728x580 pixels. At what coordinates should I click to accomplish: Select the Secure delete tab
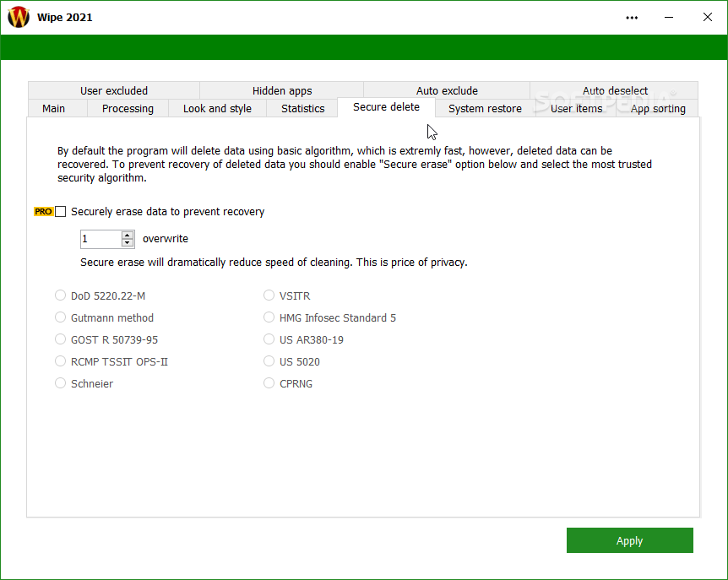[386, 107]
